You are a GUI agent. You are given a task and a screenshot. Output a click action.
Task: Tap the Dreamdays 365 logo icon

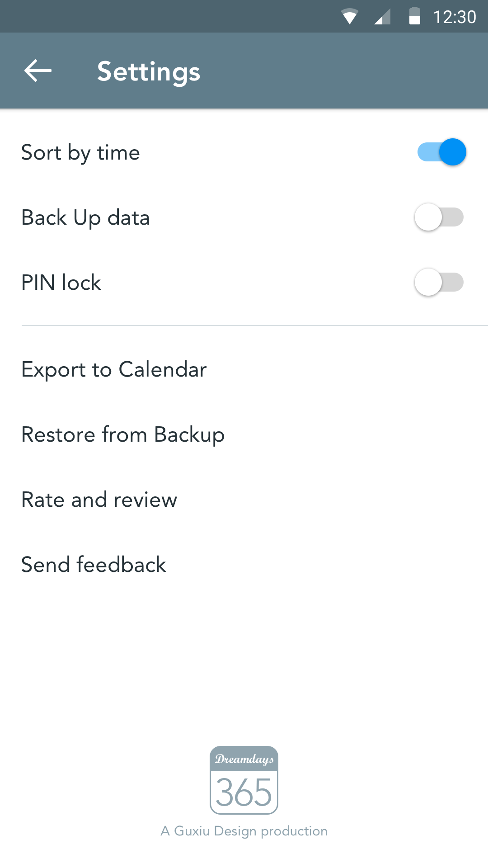coord(244,780)
